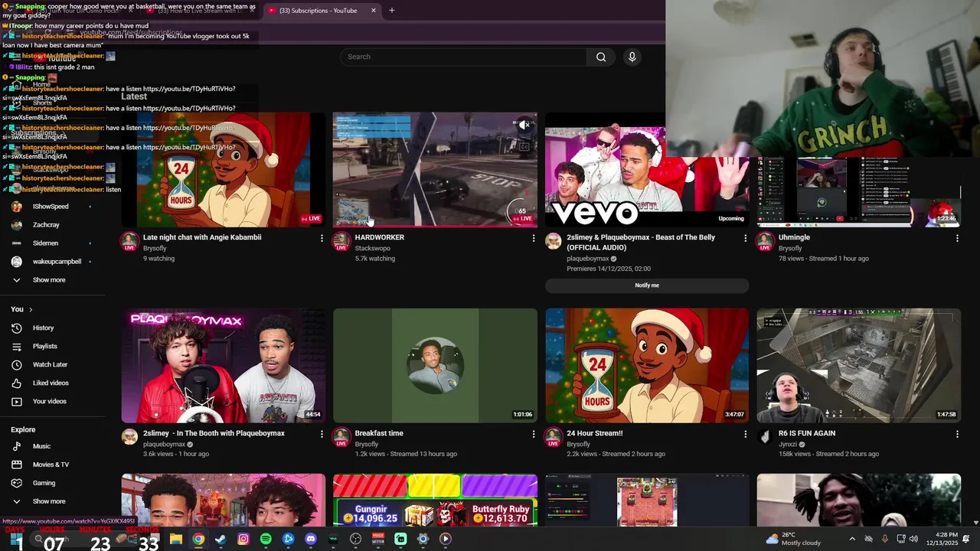Open Instagram from the taskbar

[x=243, y=539]
